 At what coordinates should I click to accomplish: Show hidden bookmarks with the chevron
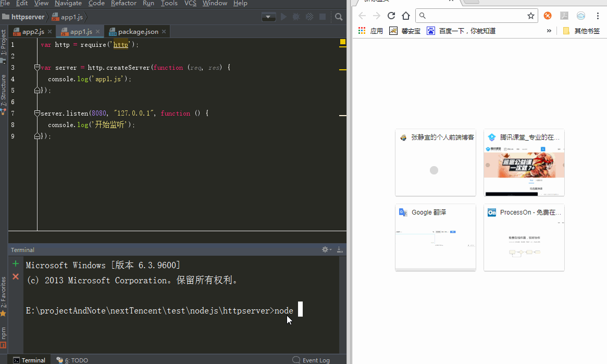coord(549,31)
